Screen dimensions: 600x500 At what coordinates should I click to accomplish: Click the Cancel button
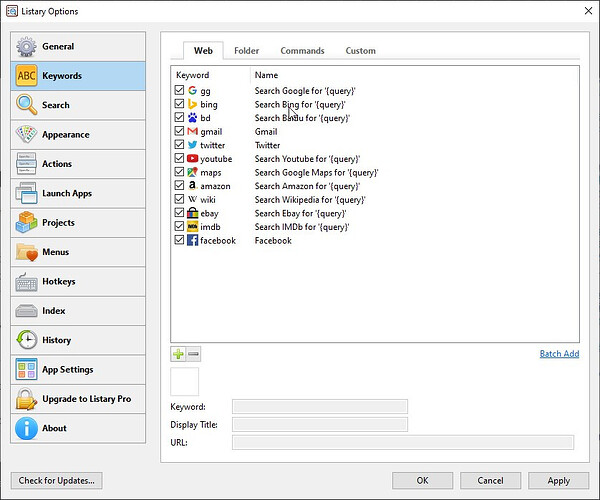(491, 480)
